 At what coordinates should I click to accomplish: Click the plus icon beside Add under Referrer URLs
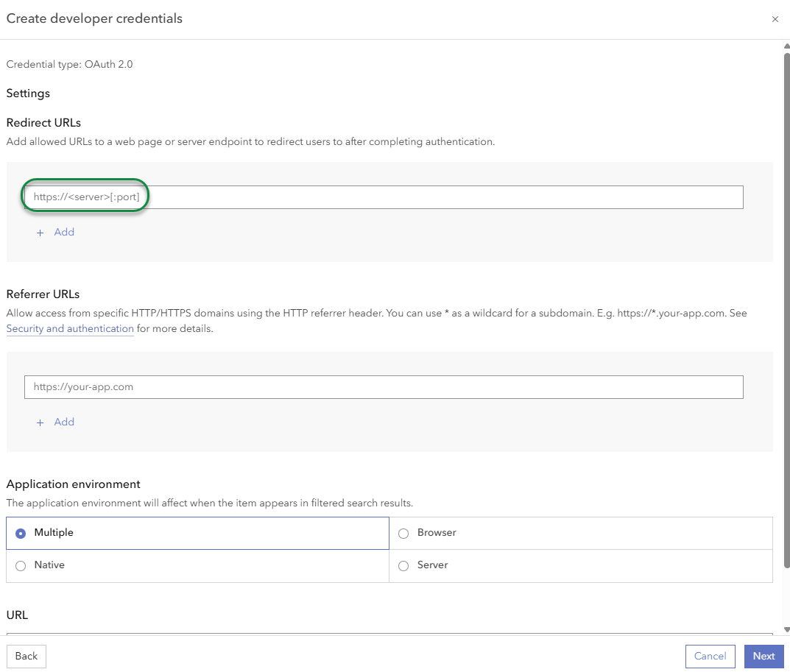(x=40, y=422)
